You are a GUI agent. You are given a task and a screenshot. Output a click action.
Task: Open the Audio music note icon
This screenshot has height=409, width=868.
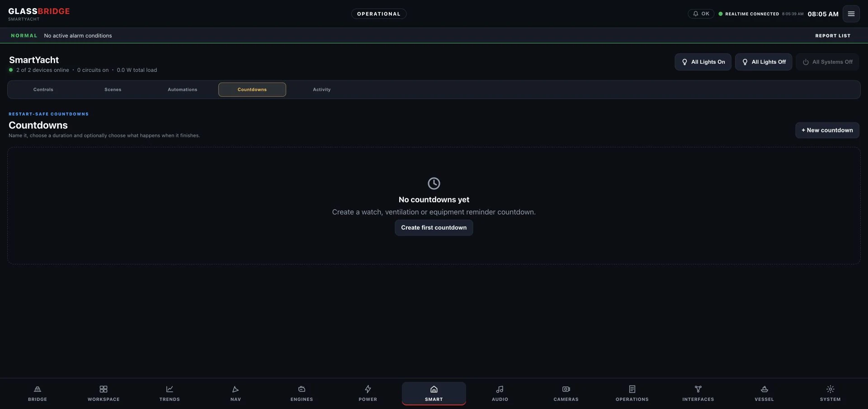tap(500, 389)
